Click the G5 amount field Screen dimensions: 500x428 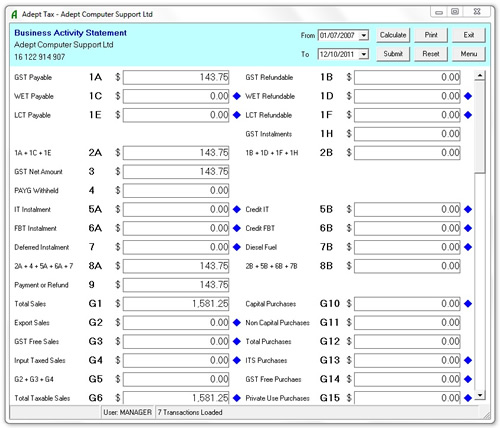pyautogui.click(x=176, y=379)
